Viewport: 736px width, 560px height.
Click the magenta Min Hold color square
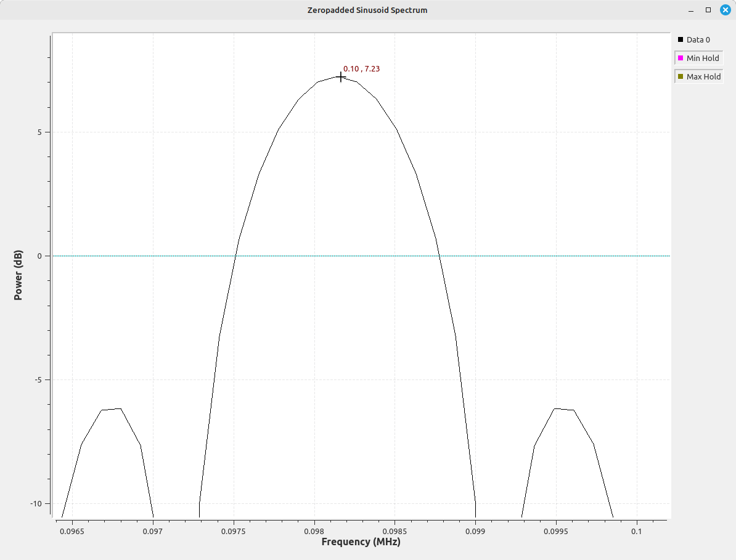coord(681,58)
